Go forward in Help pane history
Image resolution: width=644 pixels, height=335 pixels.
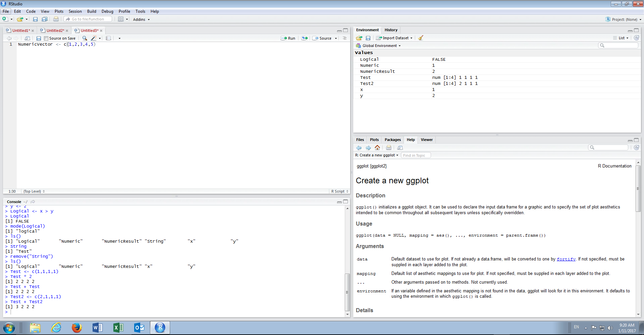(x=368, y=148)
